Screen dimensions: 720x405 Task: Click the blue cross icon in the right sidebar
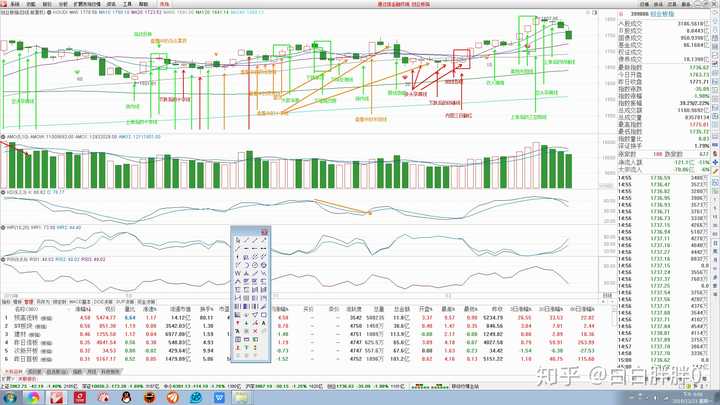(715, 163)
